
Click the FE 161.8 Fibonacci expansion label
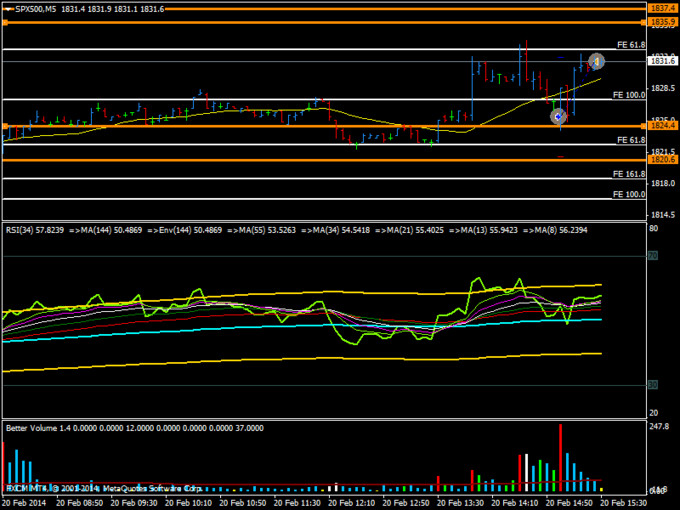tap(628, 174)
